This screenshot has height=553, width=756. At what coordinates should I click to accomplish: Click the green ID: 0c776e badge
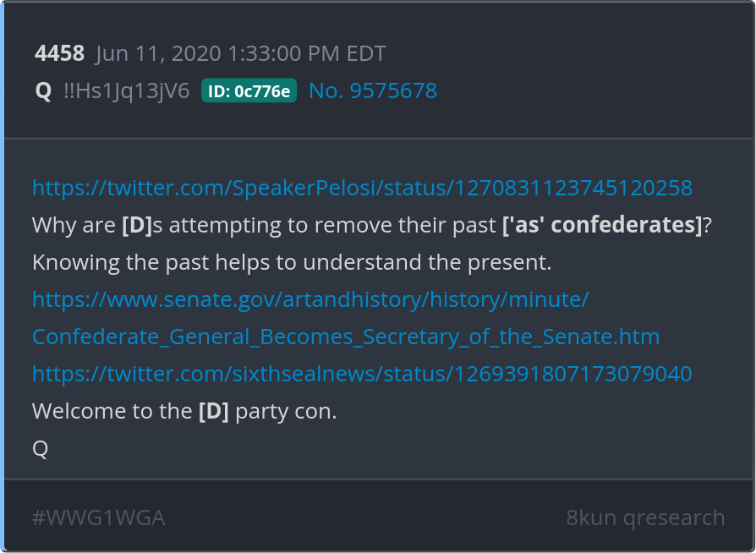pos(249,91)
